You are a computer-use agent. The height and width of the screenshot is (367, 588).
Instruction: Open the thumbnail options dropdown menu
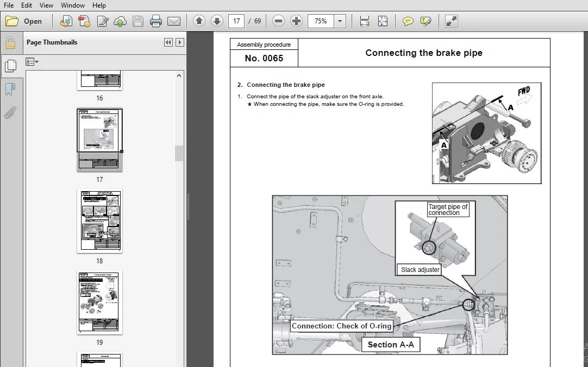32,62
